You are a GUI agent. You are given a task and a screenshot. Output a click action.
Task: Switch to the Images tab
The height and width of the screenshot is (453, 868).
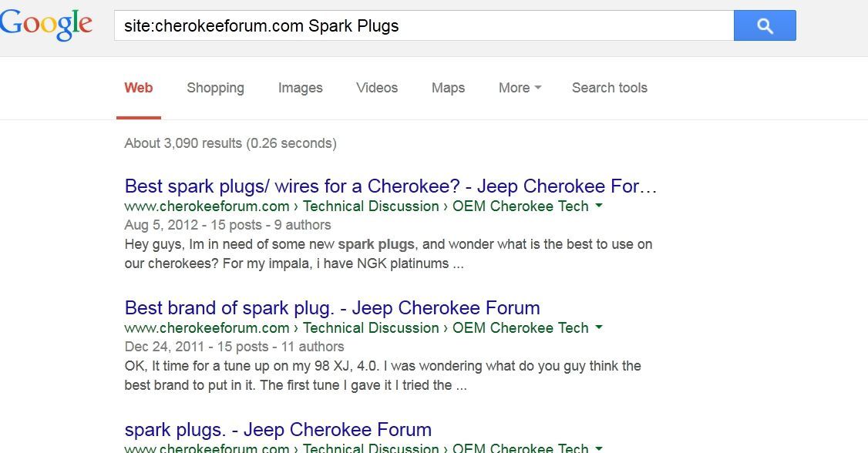(x=300, y=88)
